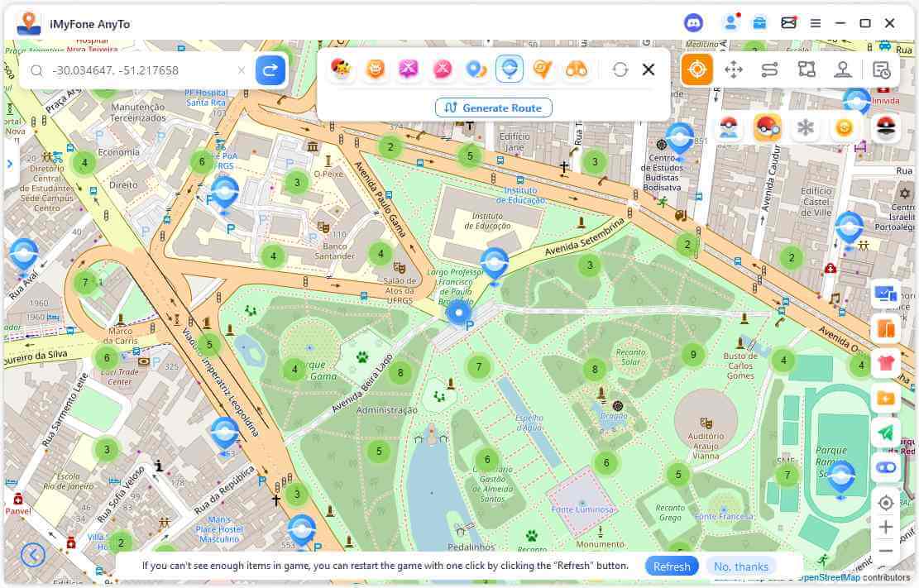Click the Poké Ball on platform icon

(x=729, y=127)
